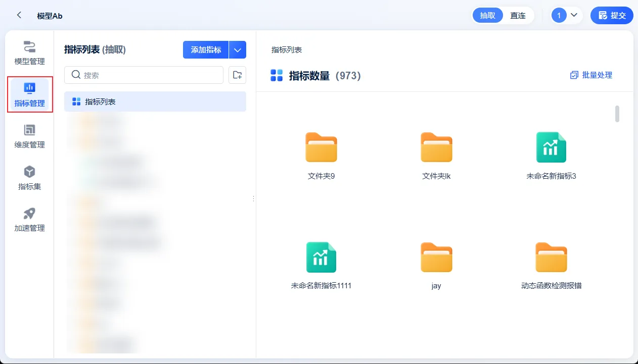This screenshot has width=638, height=364.
Task: Click the 添加指标 button
Action: [206, 50]
